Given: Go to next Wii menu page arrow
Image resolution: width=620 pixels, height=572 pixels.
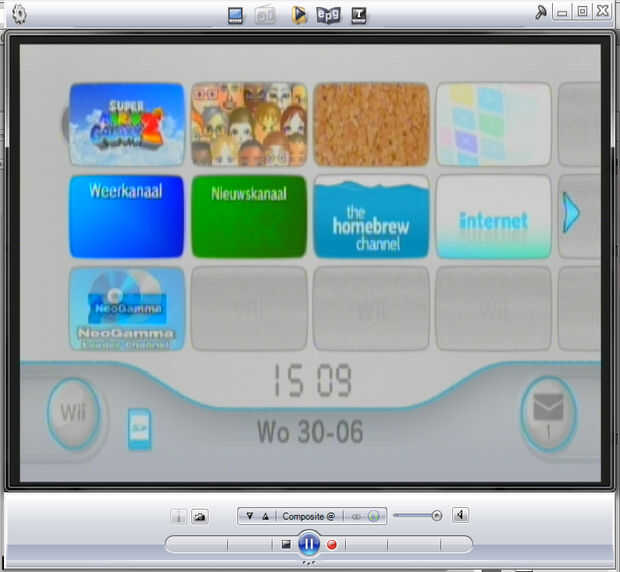Looking at the screenshot, I should (x=571, y=213).
